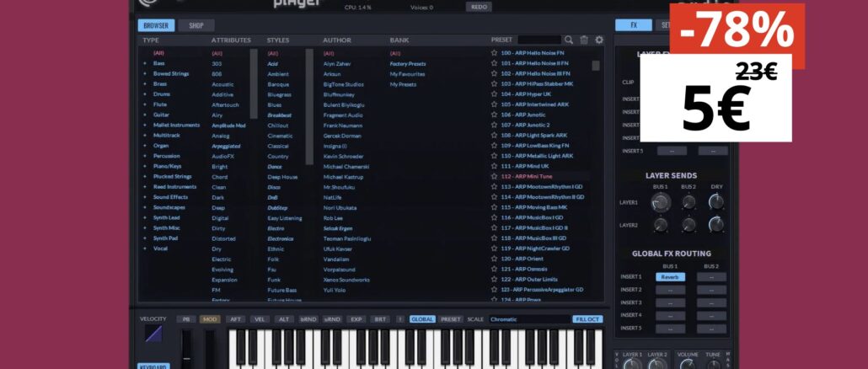868x369 pixels.
Task: Open the Chromatic scale dropdown
Action: click(x=529, y=319)
